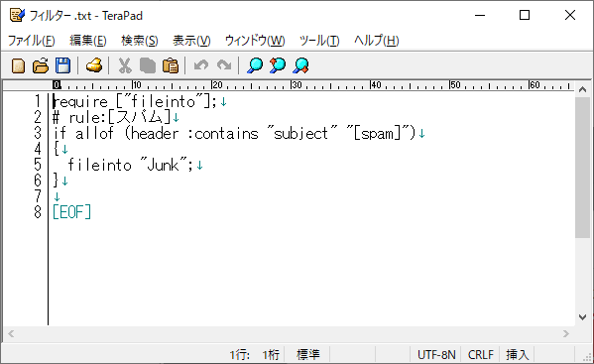Screen dimensions: 594x364
Task: Click the Redo arrow icon
Action: (x=224, y=65)
